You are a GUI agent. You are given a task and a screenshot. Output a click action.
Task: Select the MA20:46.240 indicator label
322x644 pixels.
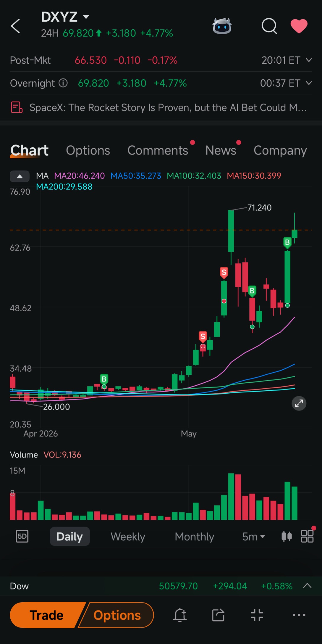tap(80, 176)
